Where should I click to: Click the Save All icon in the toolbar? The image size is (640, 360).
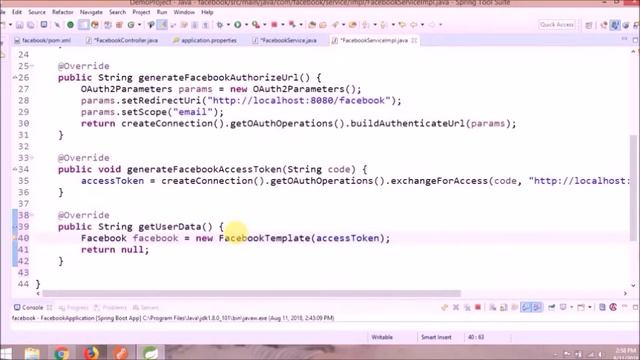[x=31, y=25]
